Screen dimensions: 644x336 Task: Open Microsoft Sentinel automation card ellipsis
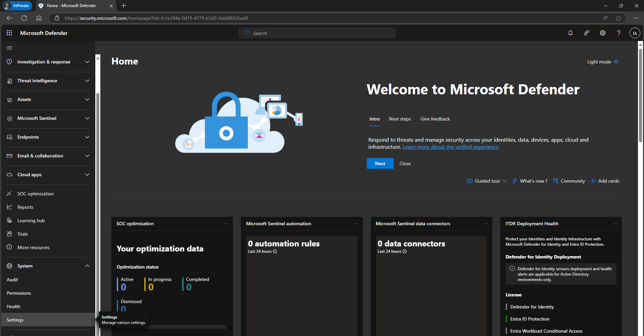tap(356, 224)
